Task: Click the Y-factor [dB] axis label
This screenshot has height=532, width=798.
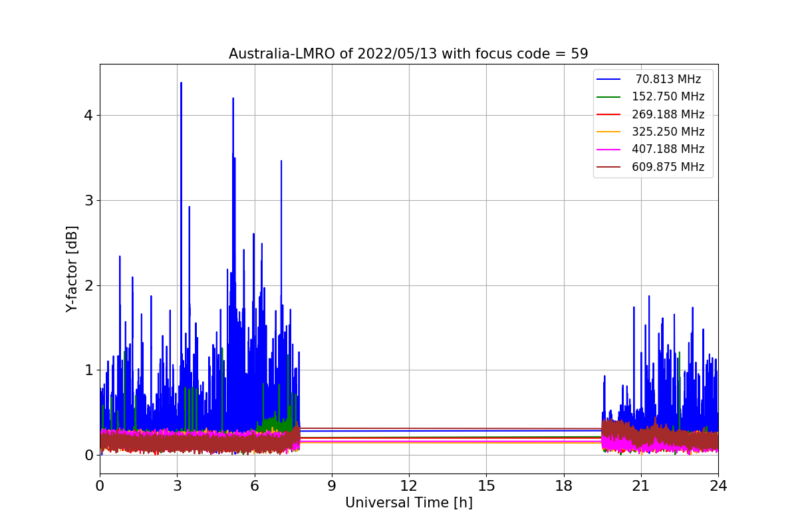Action: tap(72, 269)
